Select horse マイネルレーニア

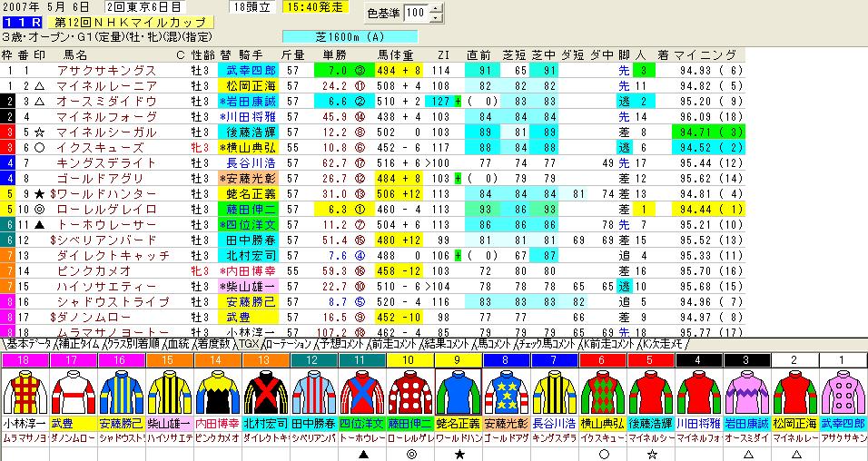(x=107, y=86)
